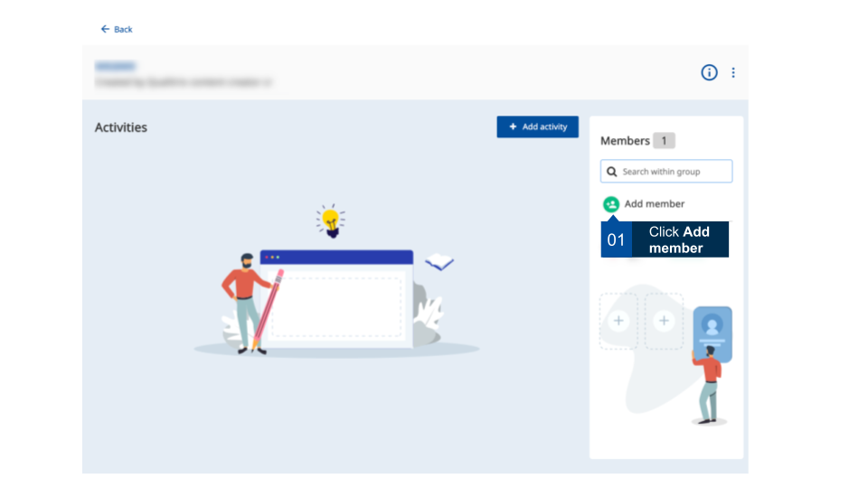Click the blurred group title at top
Viewport: 868px width, 488px height.
pos(115,66)
